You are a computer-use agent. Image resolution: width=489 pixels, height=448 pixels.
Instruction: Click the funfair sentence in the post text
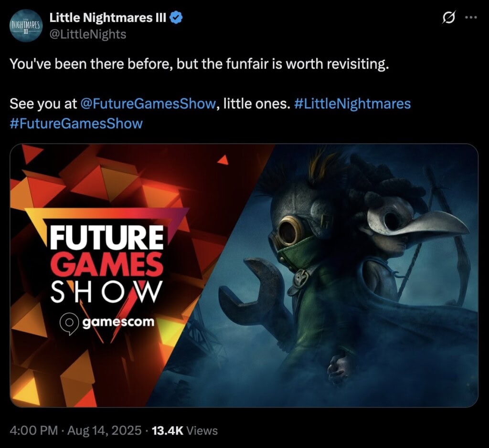point(199,64)
